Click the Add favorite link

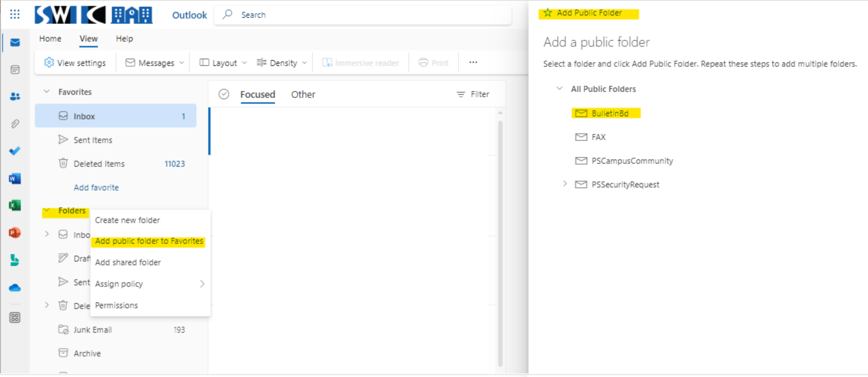pyautogui.click(x=96, y=188)
